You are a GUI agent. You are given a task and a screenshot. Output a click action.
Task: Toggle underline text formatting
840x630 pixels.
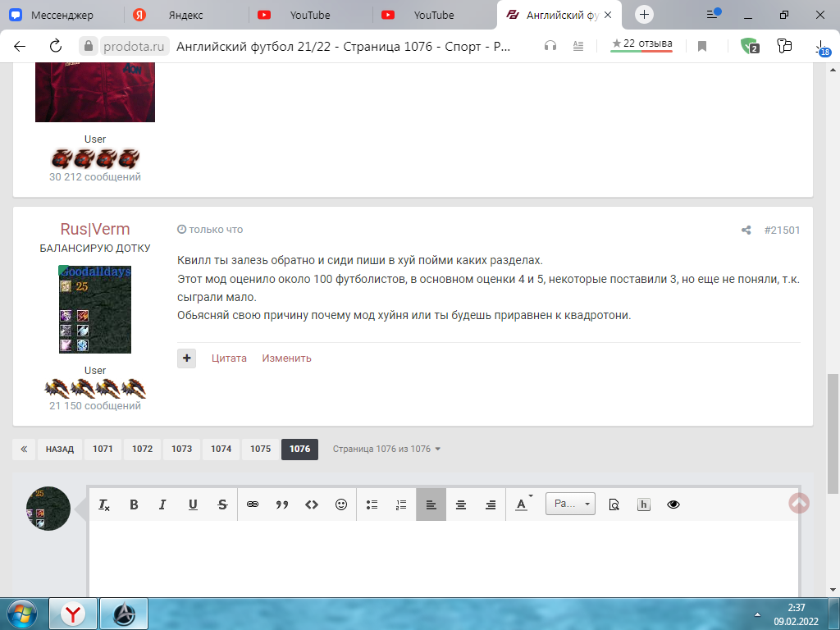(x=193, y=505)
